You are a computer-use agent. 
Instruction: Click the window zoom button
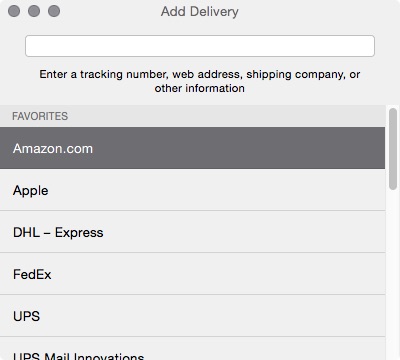(54, 11)
